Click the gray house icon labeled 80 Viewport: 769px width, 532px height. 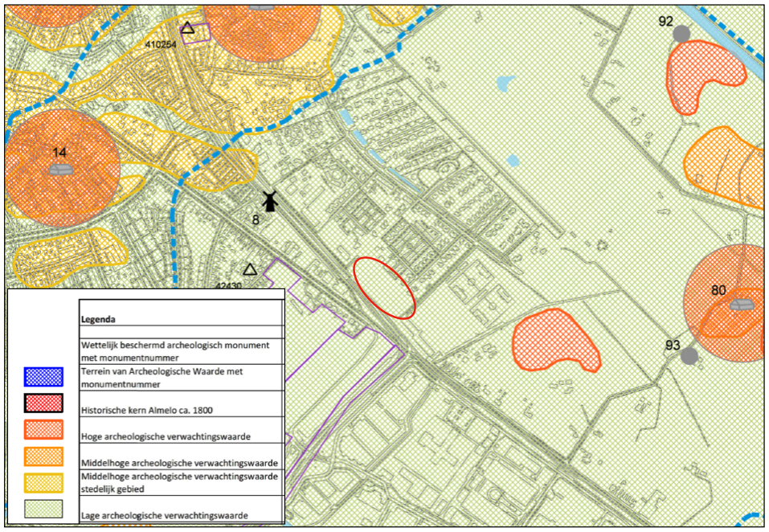tap(742, 305)
